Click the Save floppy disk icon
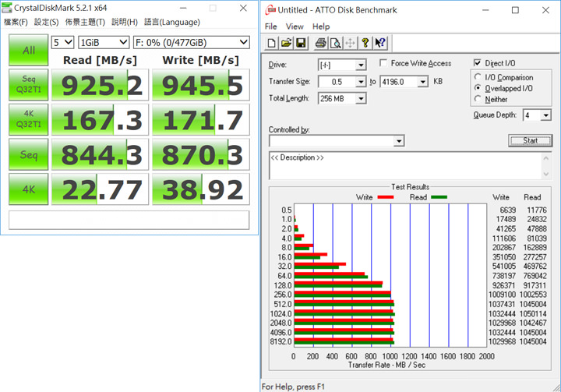561x392 pixels. (301, 42)
